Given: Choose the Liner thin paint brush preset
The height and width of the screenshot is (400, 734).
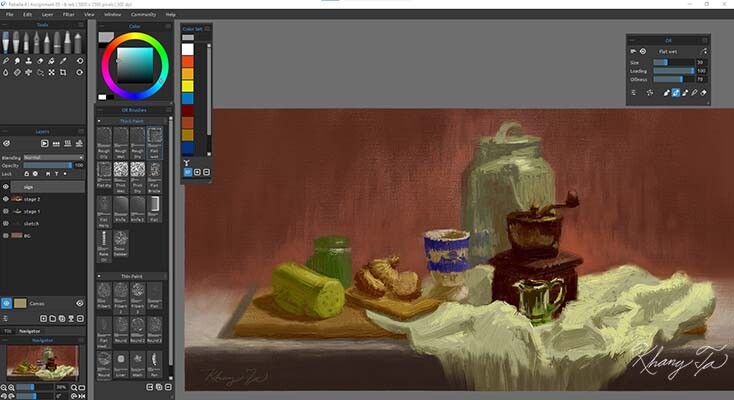Looking at the screenshot, I should (121, 365).
